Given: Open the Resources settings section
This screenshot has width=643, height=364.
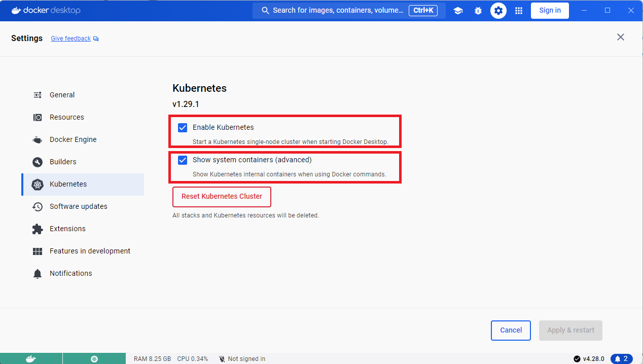Looking at the screenshot, I should click(66, 117).
